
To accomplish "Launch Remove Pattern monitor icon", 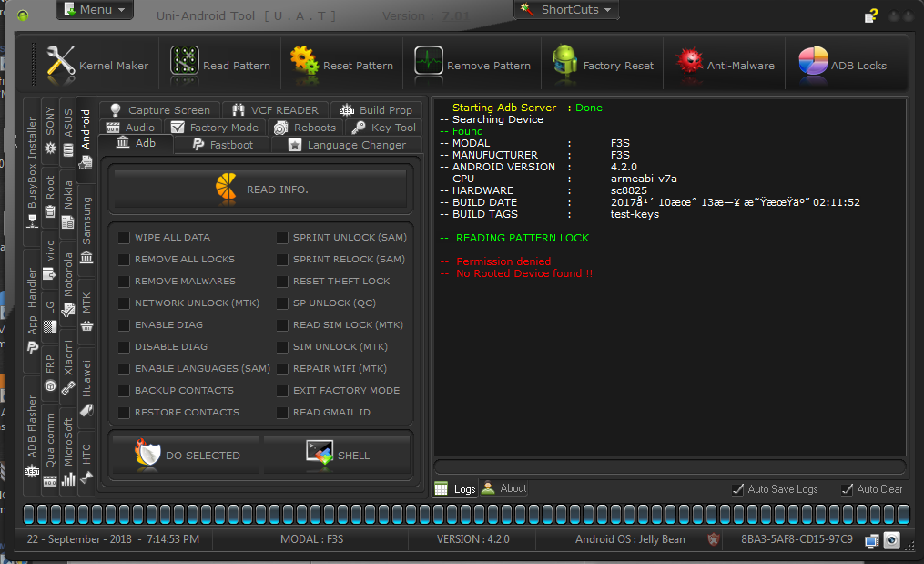I will pos(429,61).
